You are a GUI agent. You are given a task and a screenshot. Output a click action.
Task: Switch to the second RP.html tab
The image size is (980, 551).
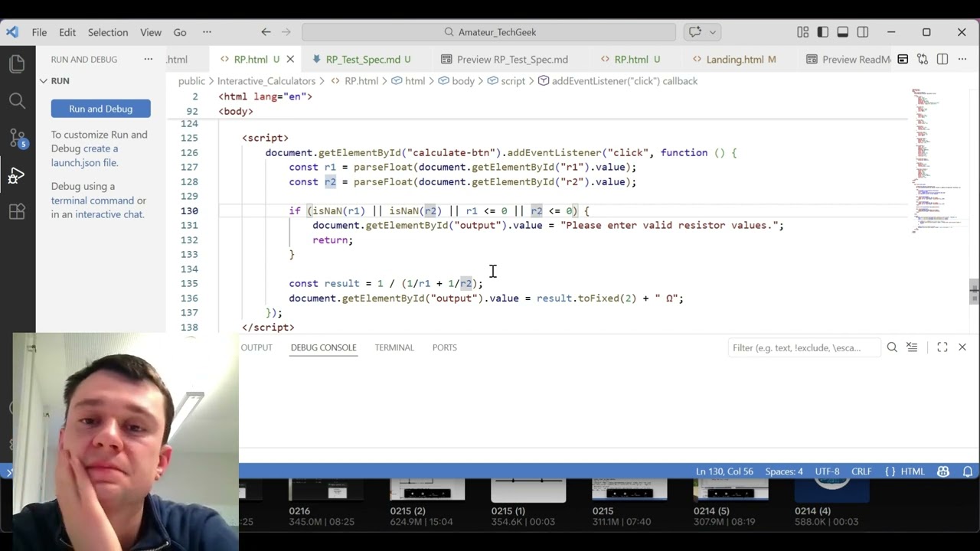click(632, 59)
